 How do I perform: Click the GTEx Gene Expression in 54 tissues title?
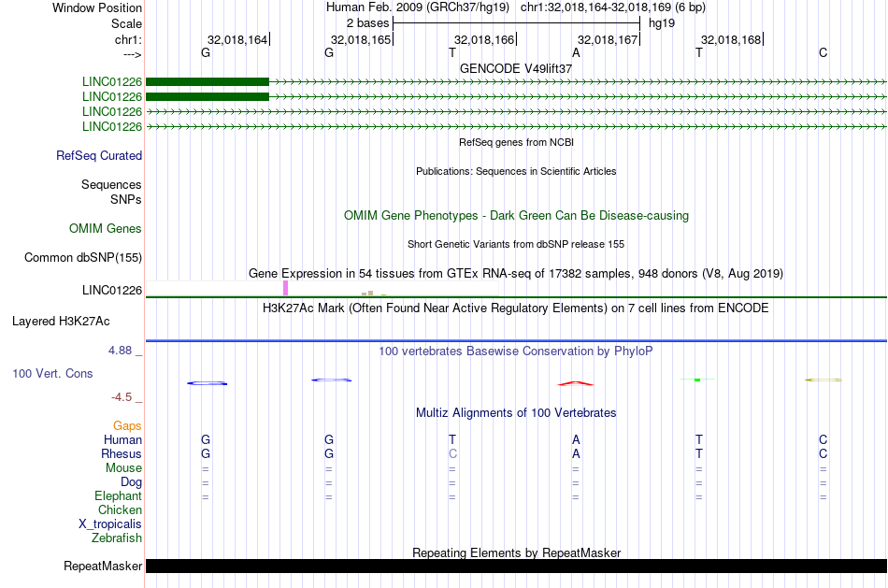point(516,274)
